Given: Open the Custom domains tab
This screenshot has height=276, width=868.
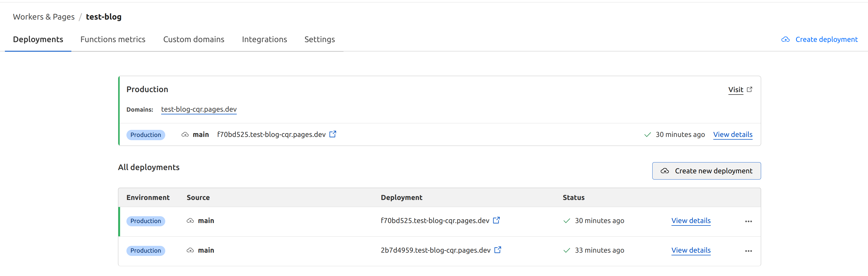Looking at the screenshot, I should coord(194,39).
